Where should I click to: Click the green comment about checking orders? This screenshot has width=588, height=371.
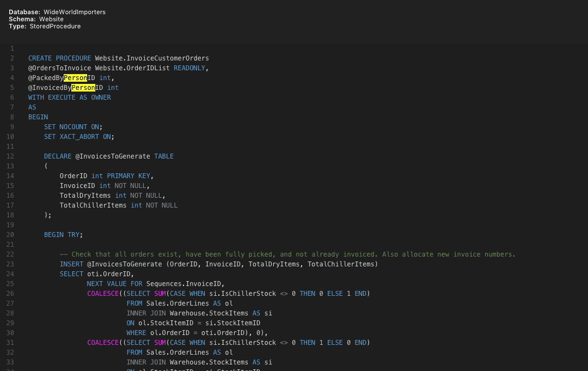287,254
